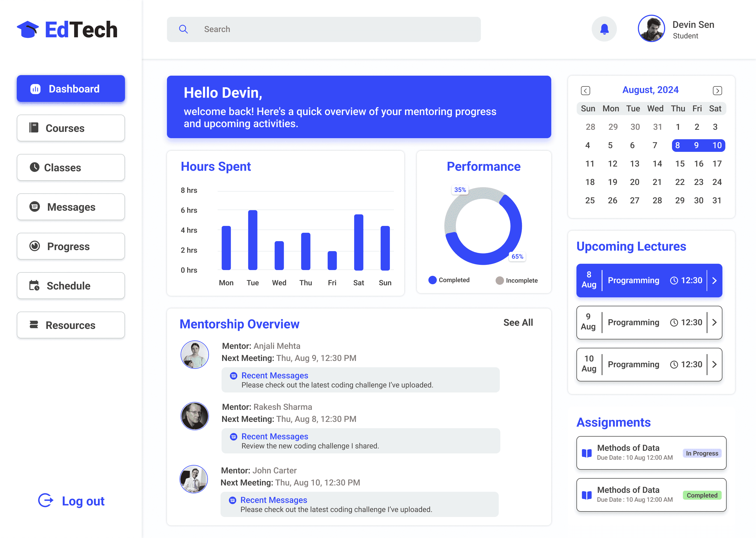Go to previous month in calendar
Screen dimensions: 756x538
click(x=585, y=90)
